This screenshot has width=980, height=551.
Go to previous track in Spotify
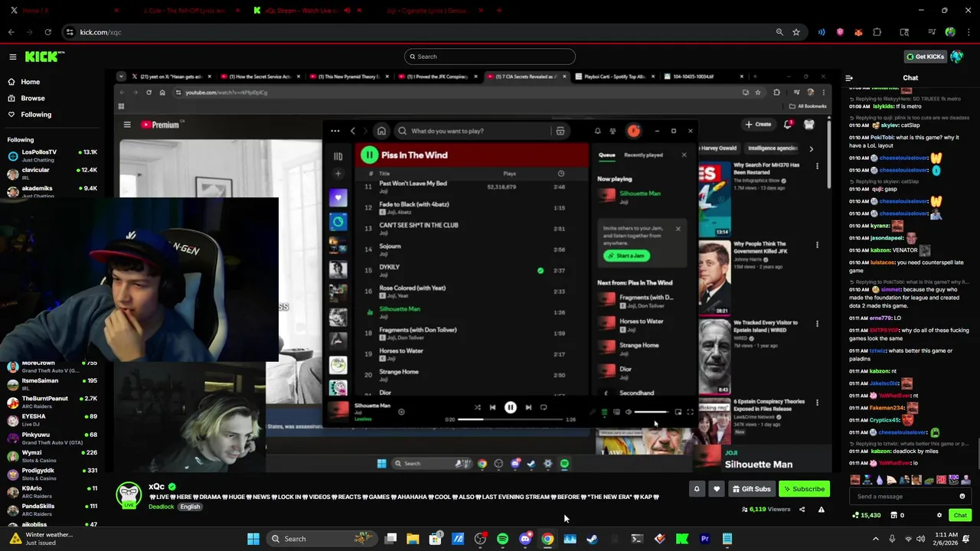tap(492, 408)
